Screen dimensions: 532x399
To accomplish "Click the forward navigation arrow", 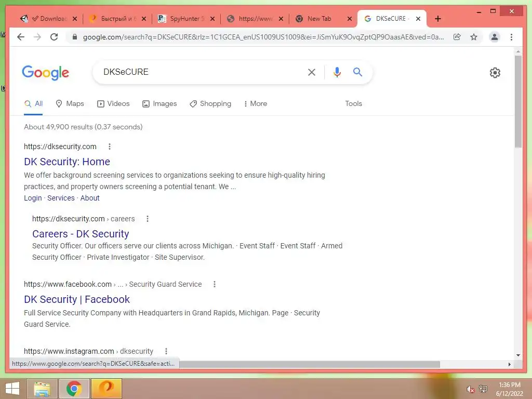I will point(37,37).
